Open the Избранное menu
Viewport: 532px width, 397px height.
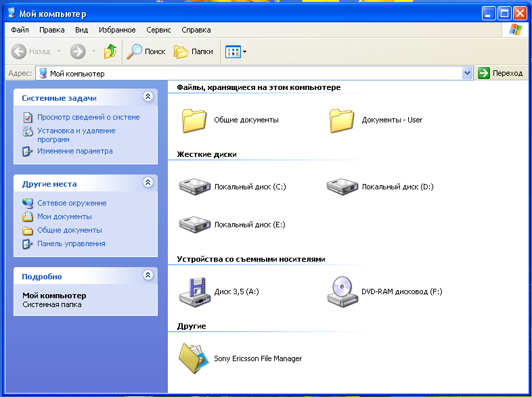click(x=117, y=30)
